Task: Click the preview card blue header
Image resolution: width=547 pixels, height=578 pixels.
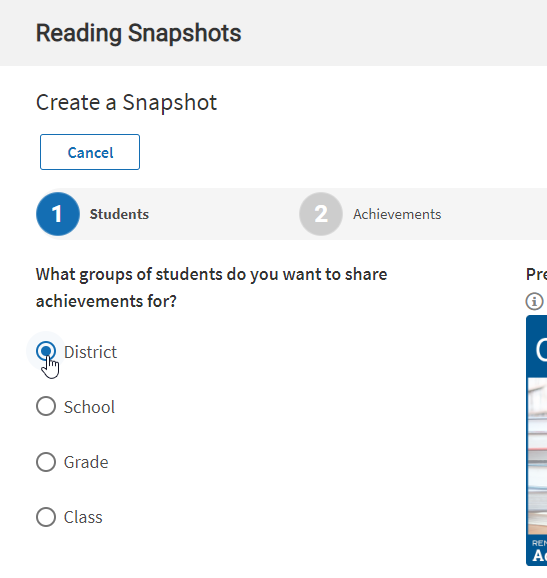Action: (x=537, y=347)
